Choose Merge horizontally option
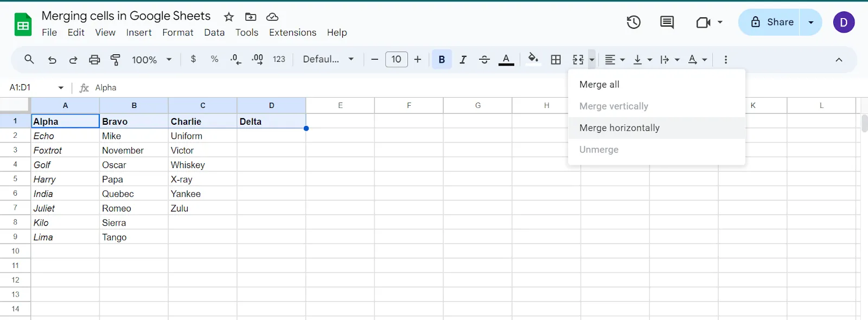The height and width of the screenshot is (320, 868). coord(656,128)
